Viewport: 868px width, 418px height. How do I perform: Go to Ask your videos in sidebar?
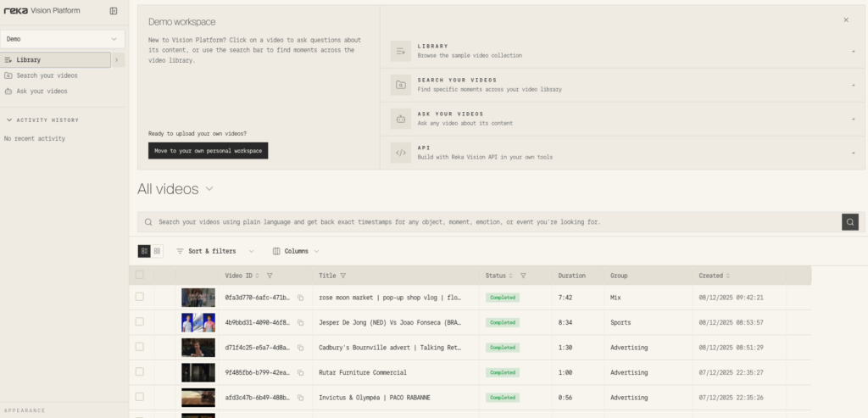[x=42, y=91]
